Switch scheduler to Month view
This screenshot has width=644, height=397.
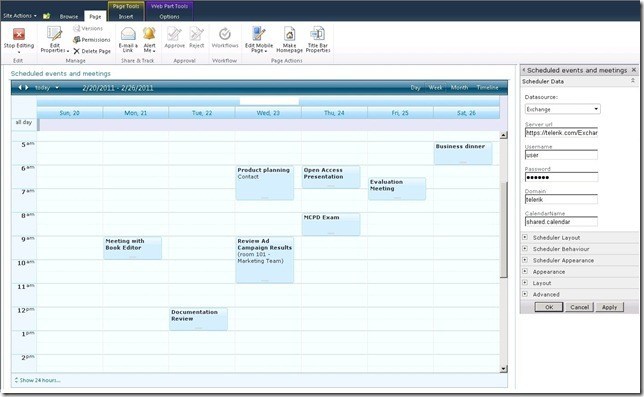pos(459,87)
